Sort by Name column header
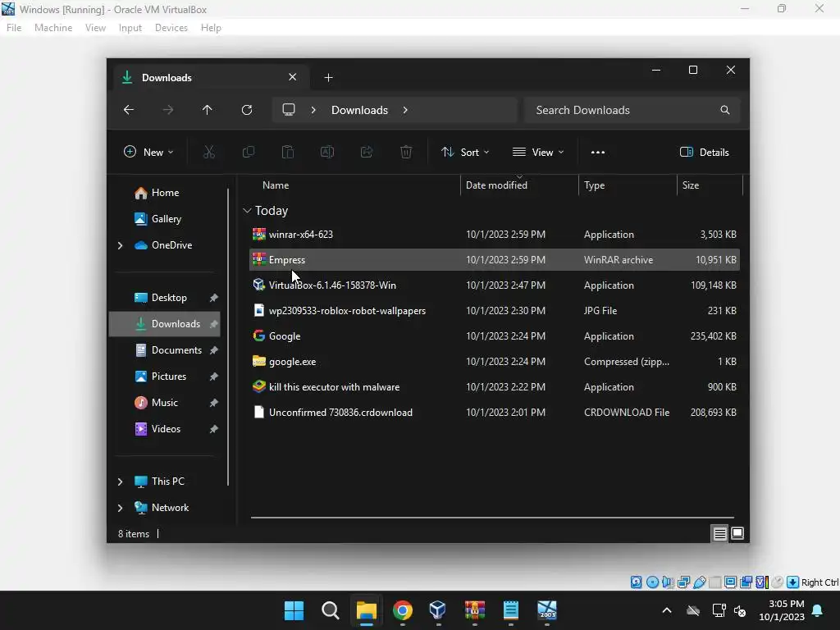 (x=276, y=185)
